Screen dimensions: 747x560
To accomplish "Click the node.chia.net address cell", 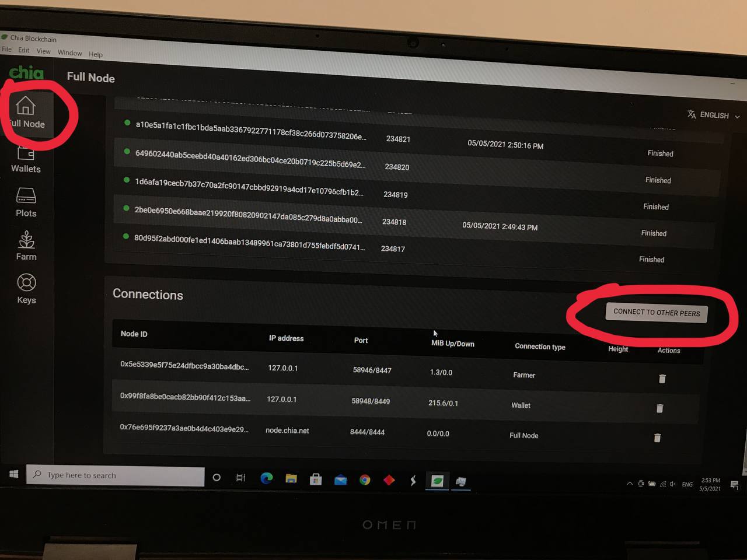I will pos(287,430).
